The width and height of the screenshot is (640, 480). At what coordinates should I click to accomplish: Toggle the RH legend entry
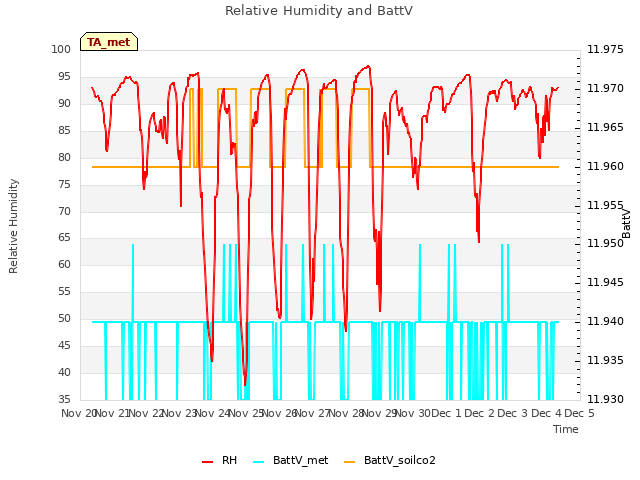pyautogui.click(x=219, y=460)
